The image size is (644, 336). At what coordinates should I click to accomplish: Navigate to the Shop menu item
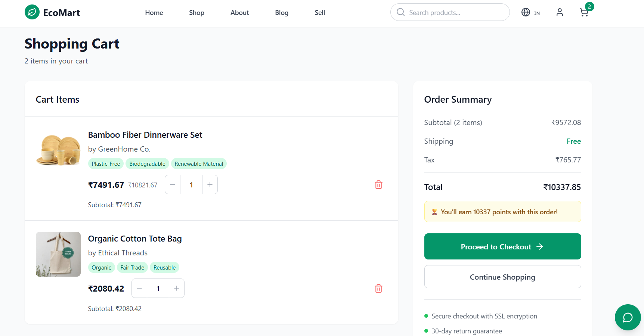[196, 12]
